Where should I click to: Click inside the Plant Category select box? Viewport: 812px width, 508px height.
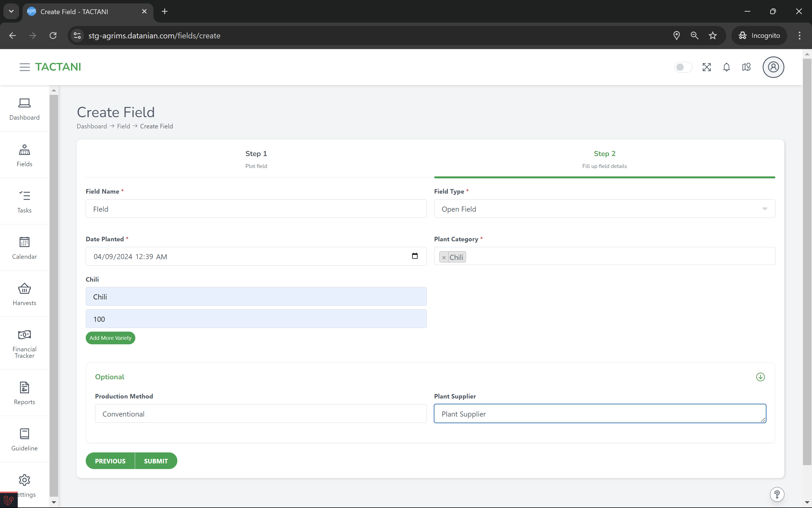[x=604, y=256]
